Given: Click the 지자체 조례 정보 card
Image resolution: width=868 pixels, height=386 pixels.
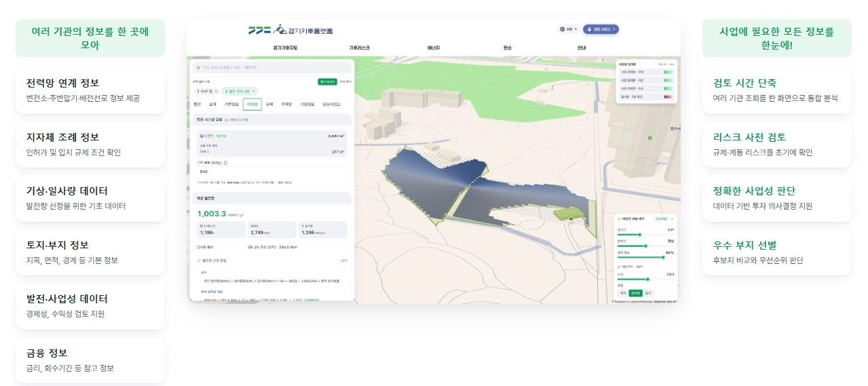Looking at the screenshot, I should tap(90, 144).
